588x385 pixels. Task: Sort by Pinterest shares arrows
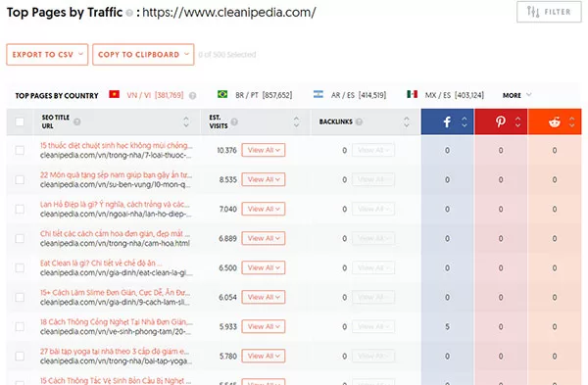(517, 121)
